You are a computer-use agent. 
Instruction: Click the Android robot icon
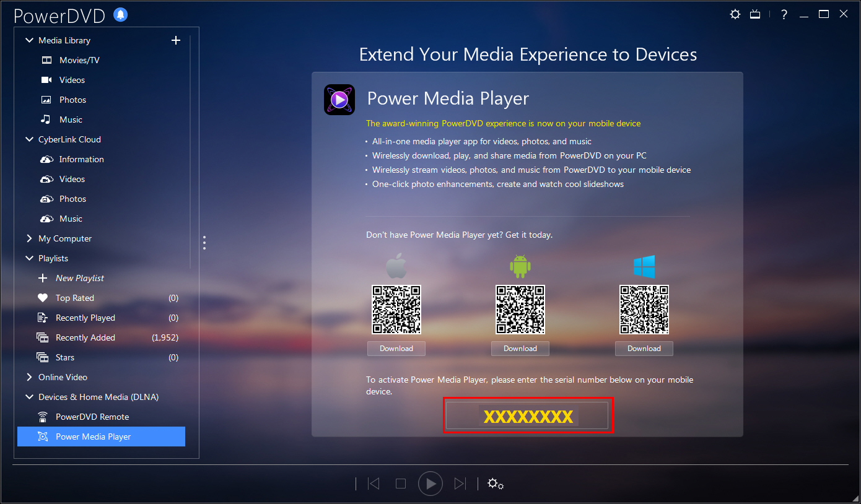[x=520, y=266]
